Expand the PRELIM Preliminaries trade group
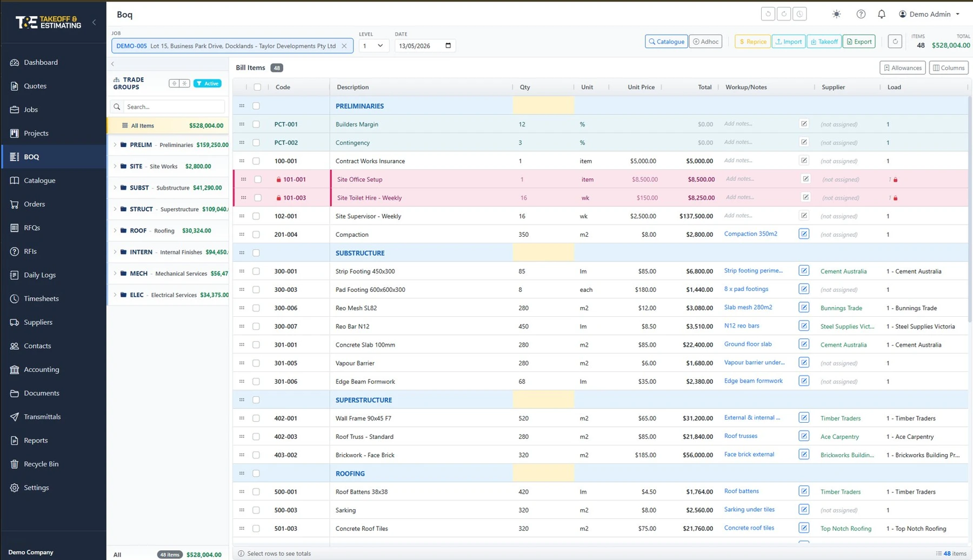The image size is (973, 560). [115, 145]
